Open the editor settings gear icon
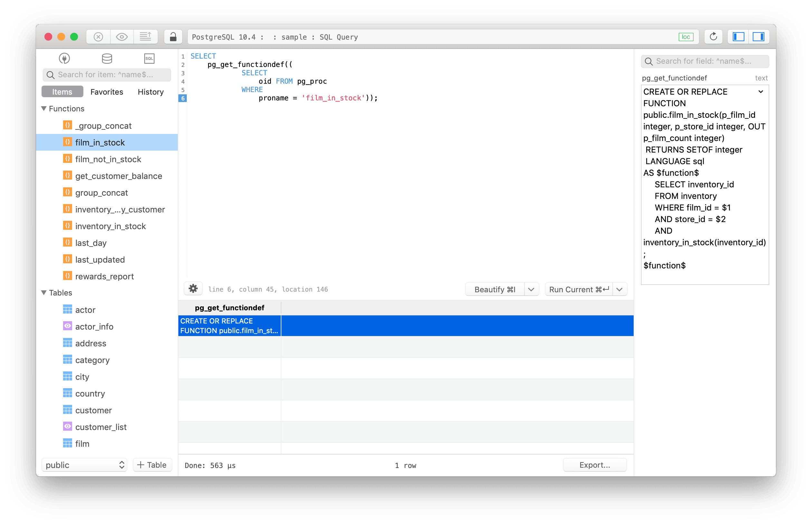 193,289
